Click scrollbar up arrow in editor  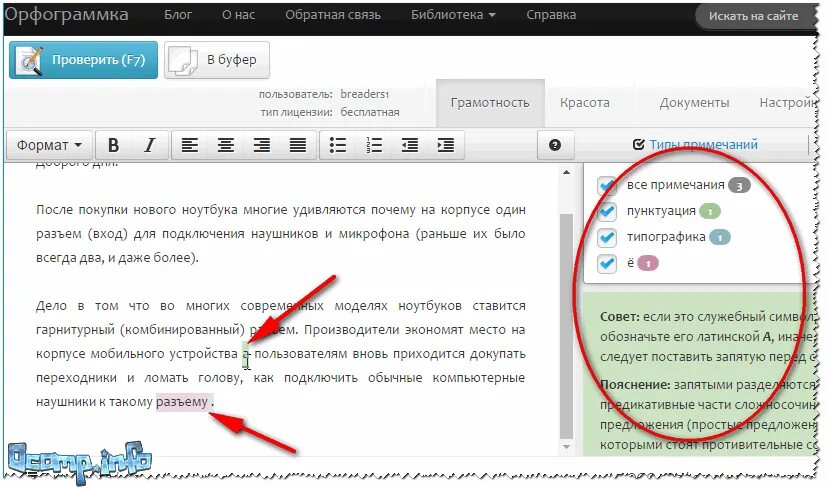567,172
